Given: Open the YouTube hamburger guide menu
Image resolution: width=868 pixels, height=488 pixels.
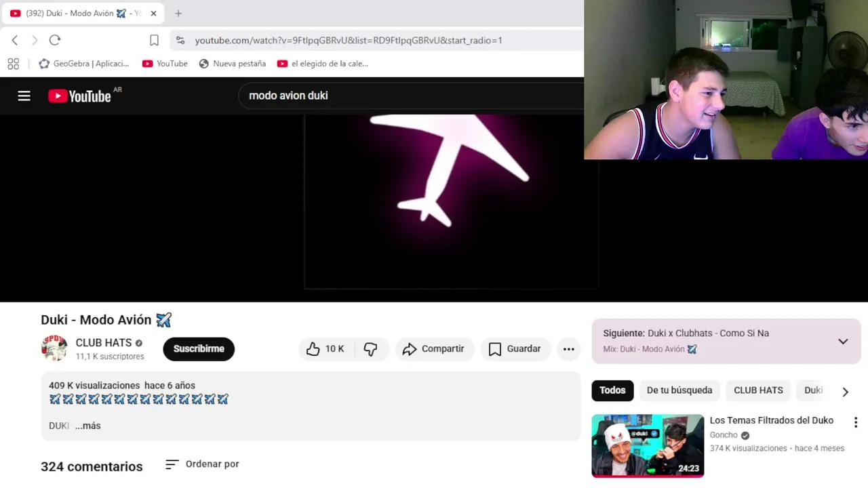Looking at the screenshot, I should [24, 96].
